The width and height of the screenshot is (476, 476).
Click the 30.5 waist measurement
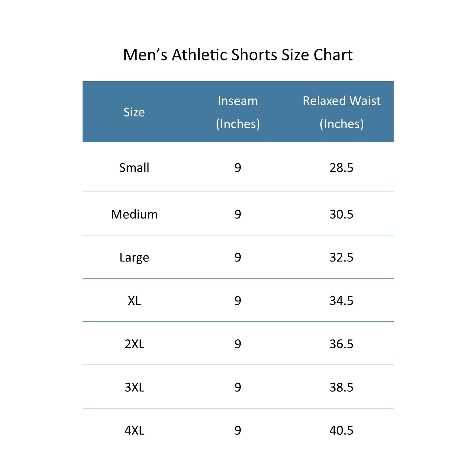point(341,214)
